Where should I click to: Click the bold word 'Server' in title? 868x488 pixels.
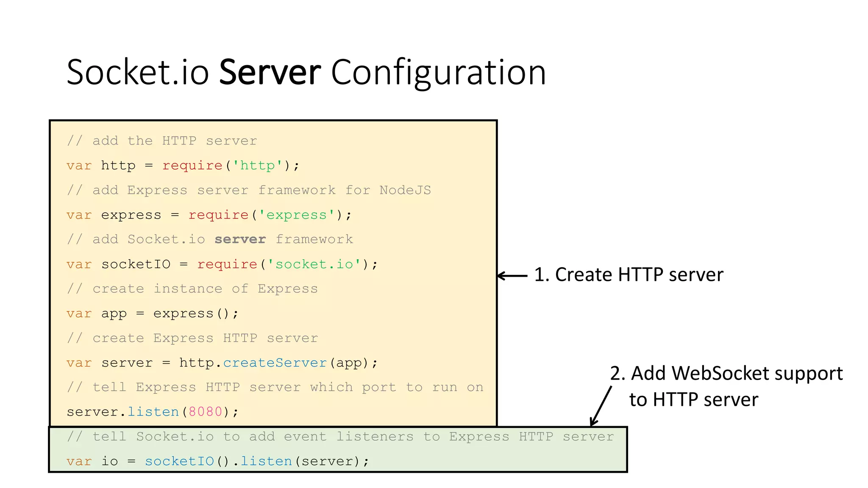pyautogui.click(x=270, y=73)
